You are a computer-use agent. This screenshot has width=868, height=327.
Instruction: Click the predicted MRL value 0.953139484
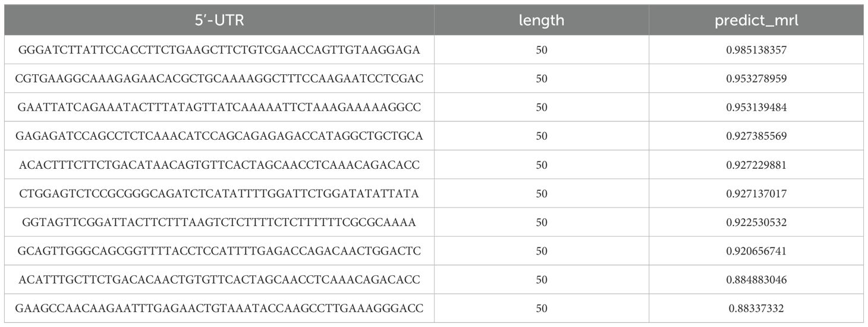pyautogui.click(x=756, y=108)
